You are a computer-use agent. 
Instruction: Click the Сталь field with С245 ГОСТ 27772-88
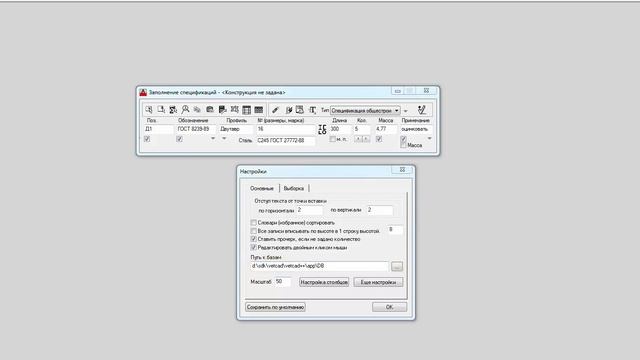coord(286,140)
